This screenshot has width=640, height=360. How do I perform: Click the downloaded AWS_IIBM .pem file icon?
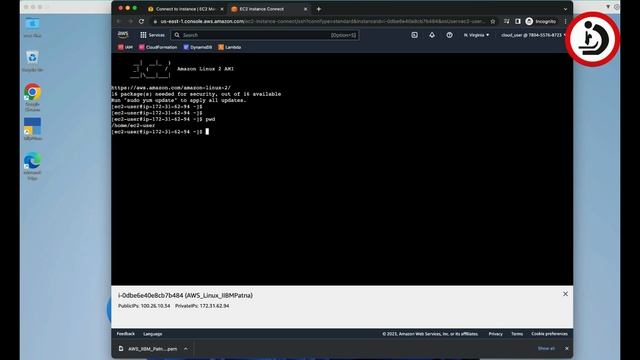point(121,349)
